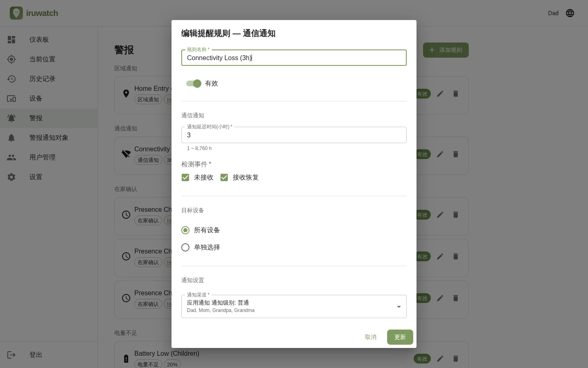Click the user management people icon
588x368 pixels.
(x=11, y=157)
